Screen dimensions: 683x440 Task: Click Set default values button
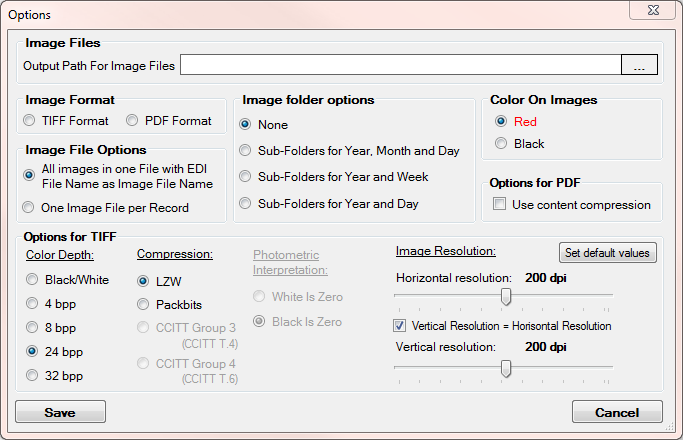[607, 252]
